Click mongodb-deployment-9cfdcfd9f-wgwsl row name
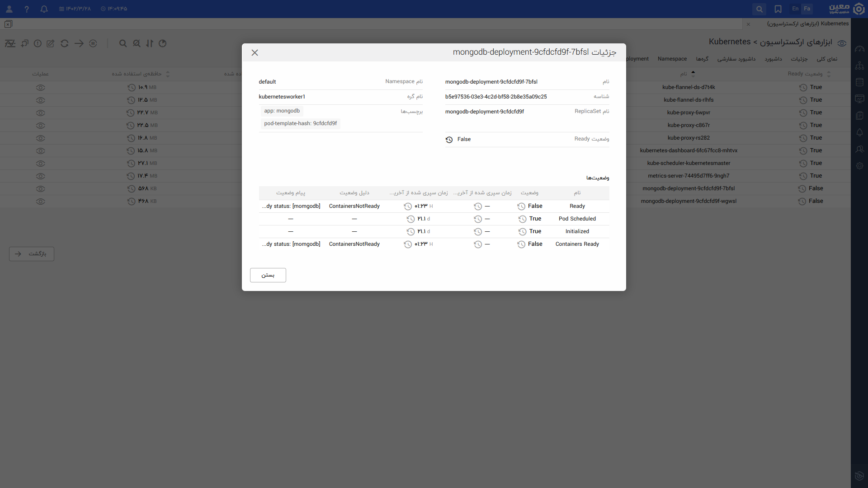 pos(689,202)
